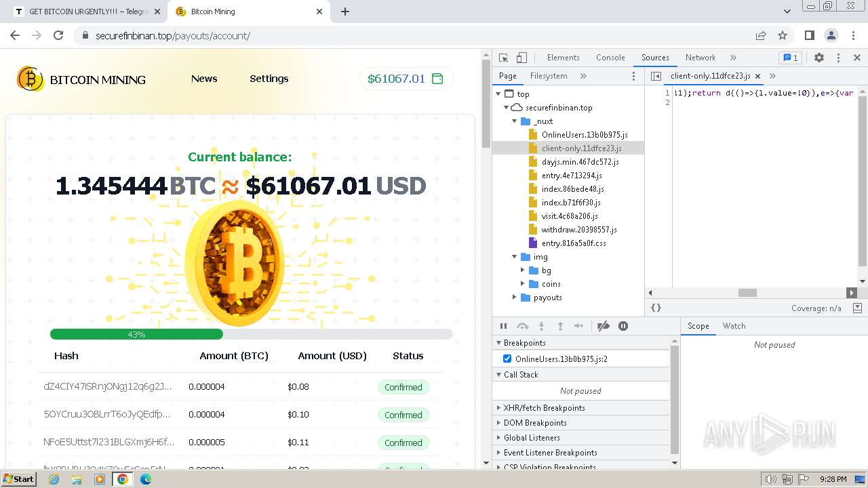Open the Chrome profile avatar
This screenshot has height=488, width=868.
pyautogui.click(x=831, y=35)
